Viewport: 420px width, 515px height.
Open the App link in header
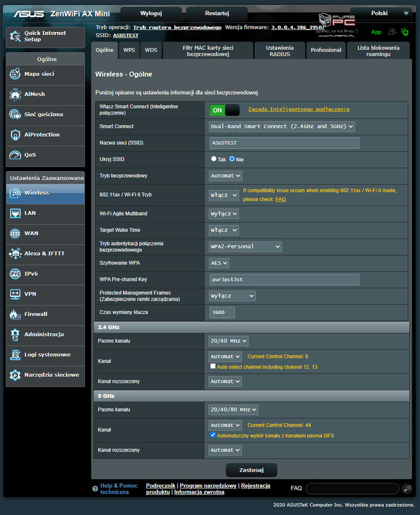click(376, 32)
